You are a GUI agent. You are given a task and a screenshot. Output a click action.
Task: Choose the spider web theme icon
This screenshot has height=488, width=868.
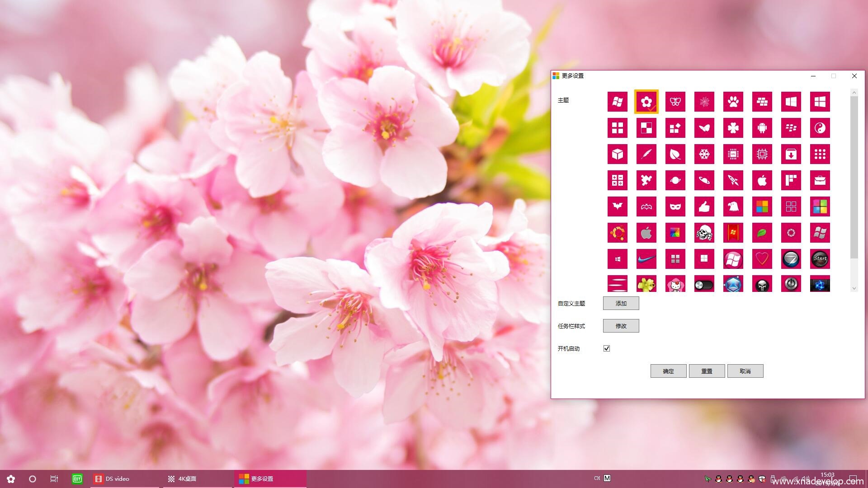click(704, 102)
